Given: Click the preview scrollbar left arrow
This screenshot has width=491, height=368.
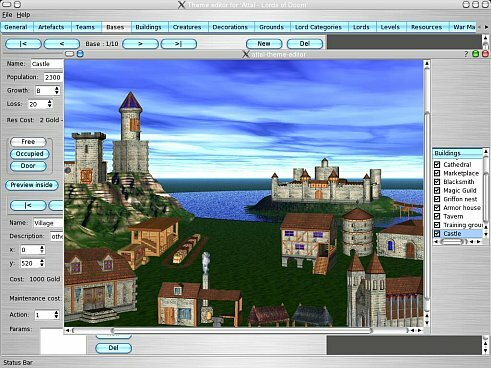Looking at the screenshot, I should (x=68, y=331).
